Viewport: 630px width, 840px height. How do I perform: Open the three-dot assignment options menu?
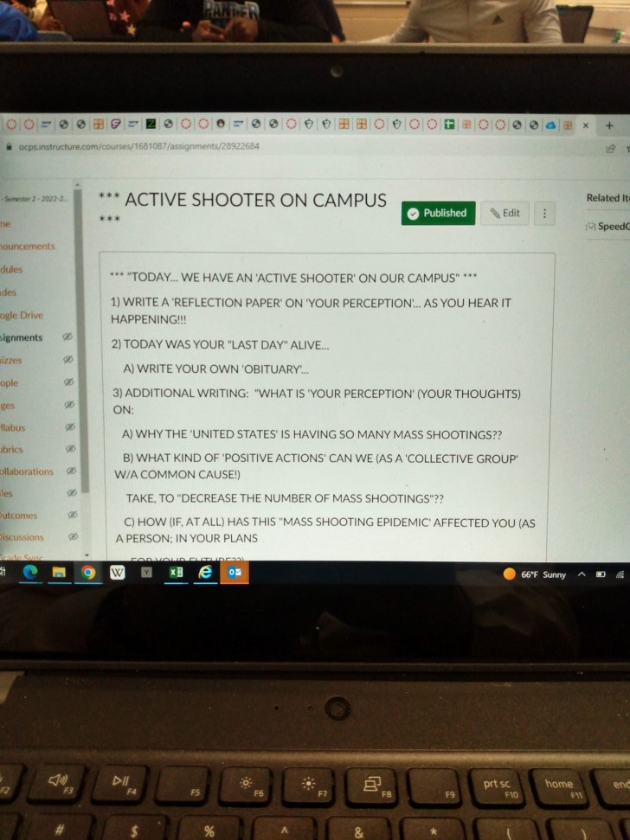[544, 214]
